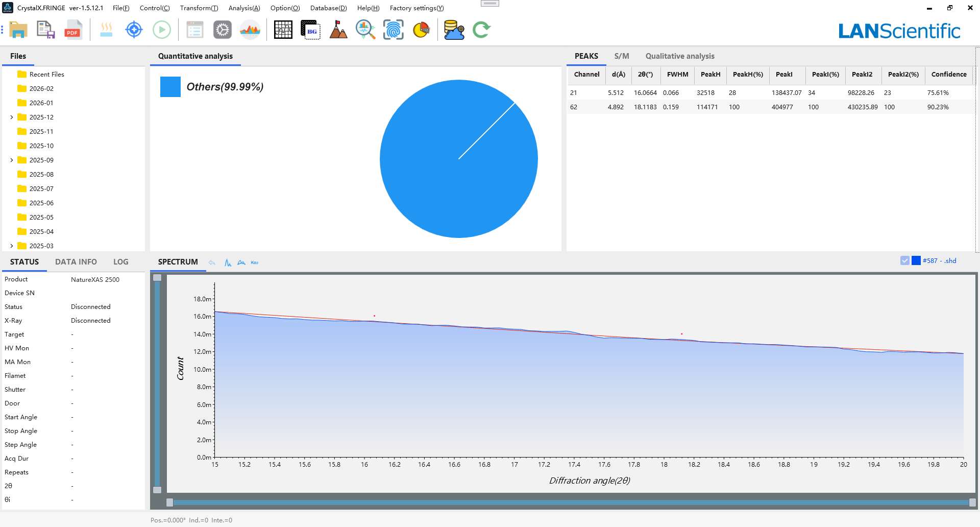Open the Analysis menu

244,8
